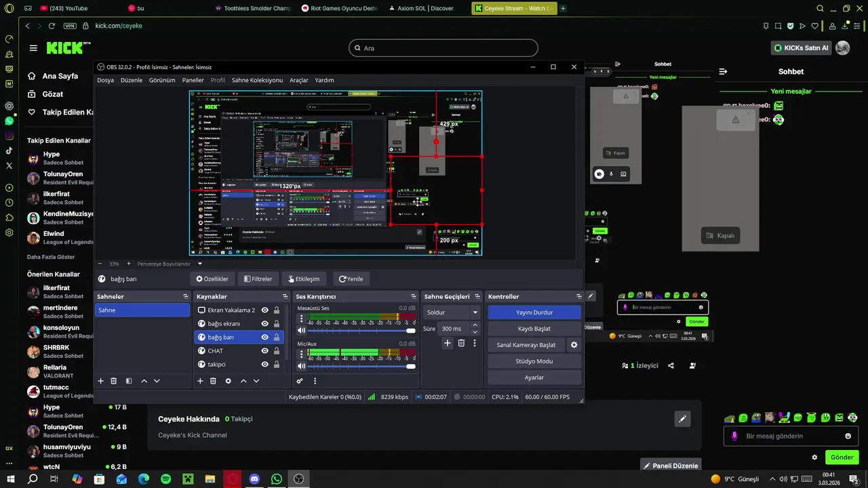This screenshot has width=868, height=488.
Task: Open Araçlar menu in OBS
Action: [x=299, y=80]
